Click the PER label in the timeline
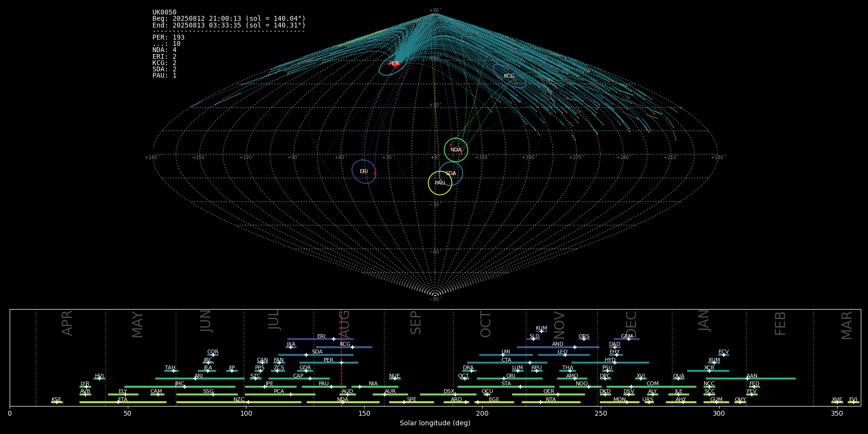 click(x=328, y=360)
